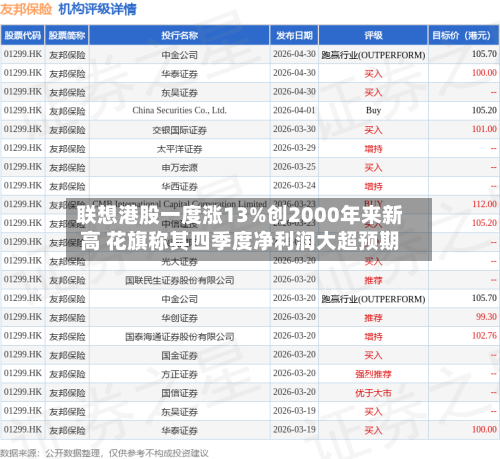Click the 友邦保险 title text

click(26, 9)
